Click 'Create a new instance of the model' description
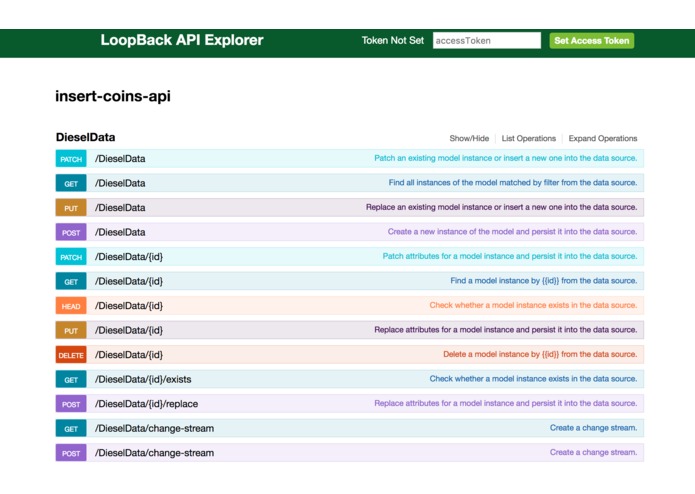 512,232
